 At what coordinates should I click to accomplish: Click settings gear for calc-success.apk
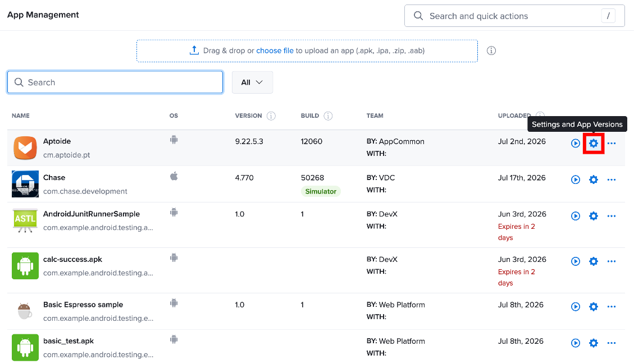(593, 261)
